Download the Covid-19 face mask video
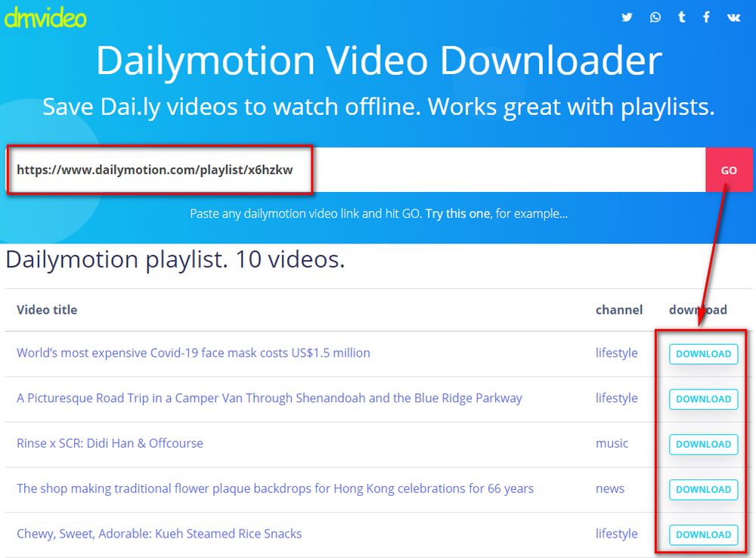756x558 pixels. pos(703,354)
